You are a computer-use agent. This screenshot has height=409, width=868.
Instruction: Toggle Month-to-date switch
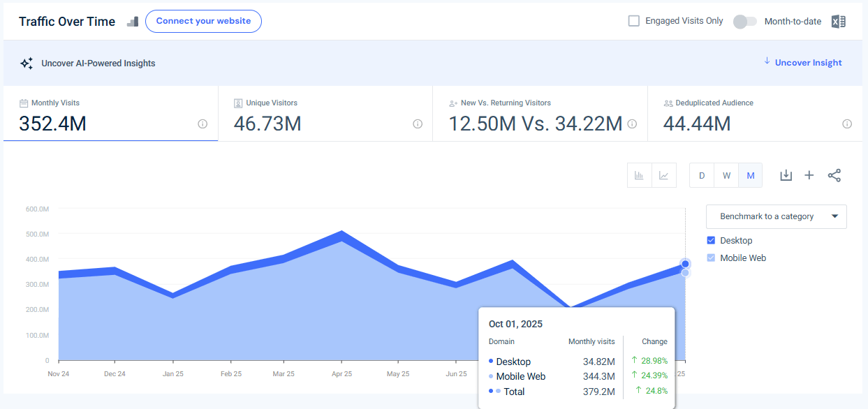tap(744, 22)
